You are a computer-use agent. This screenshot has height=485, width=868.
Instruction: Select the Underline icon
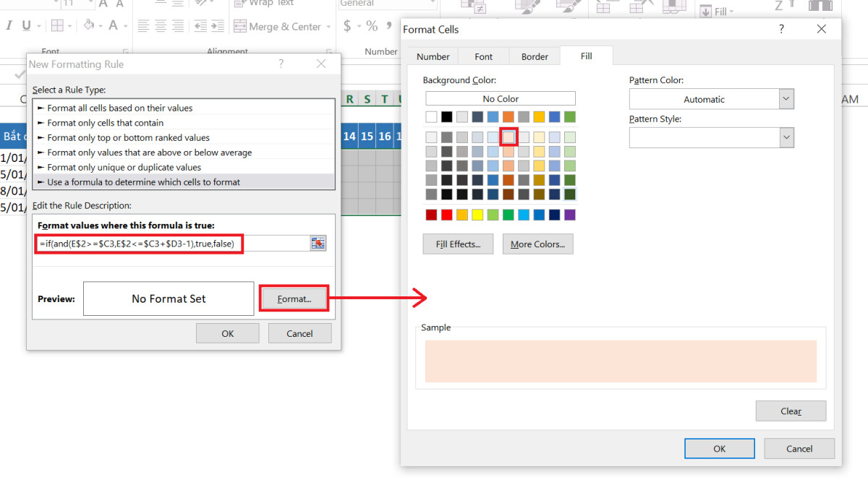25,25
